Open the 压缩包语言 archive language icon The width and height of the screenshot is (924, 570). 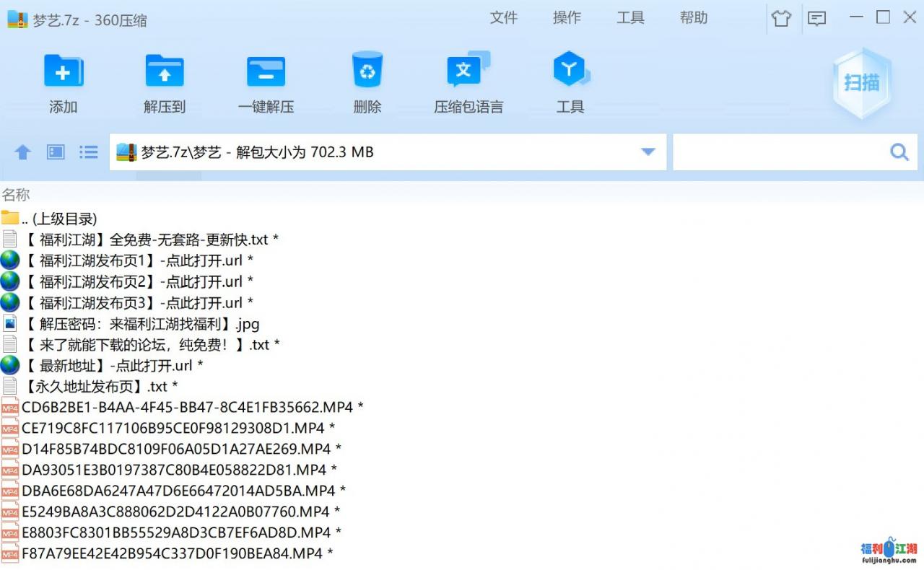(x=468, y=72)
